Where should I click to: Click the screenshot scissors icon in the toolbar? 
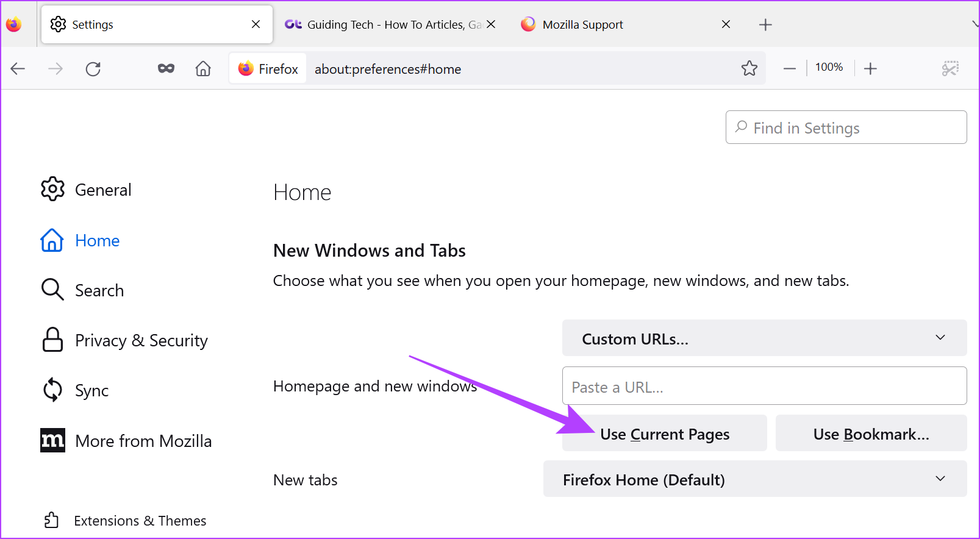(x=950, y=68)
